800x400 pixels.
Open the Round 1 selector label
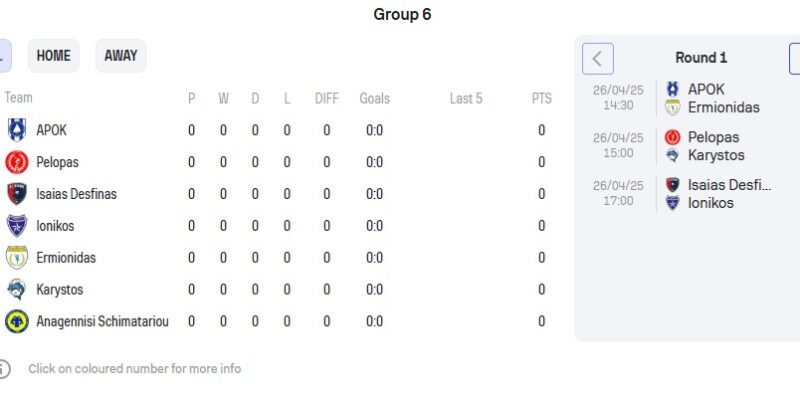(701, 58)
